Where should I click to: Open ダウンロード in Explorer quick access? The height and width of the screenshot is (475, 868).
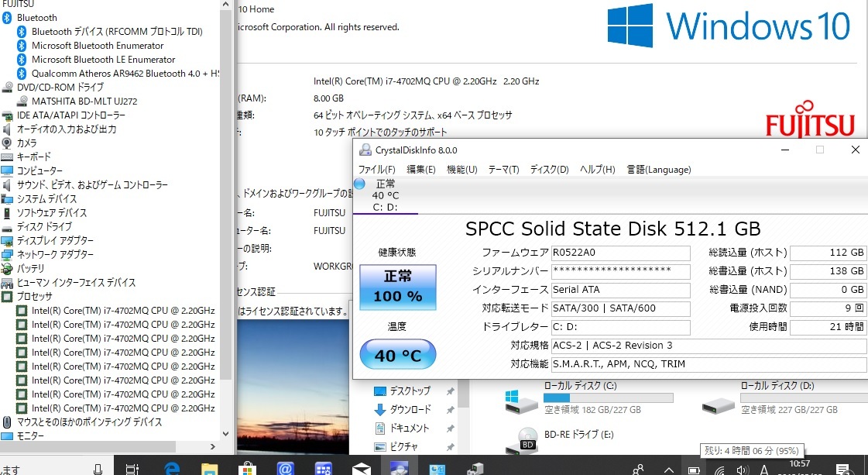[410, 410]
